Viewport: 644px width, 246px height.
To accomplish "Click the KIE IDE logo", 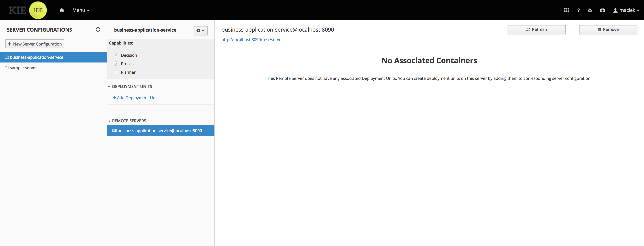I will tap(27, 10).
